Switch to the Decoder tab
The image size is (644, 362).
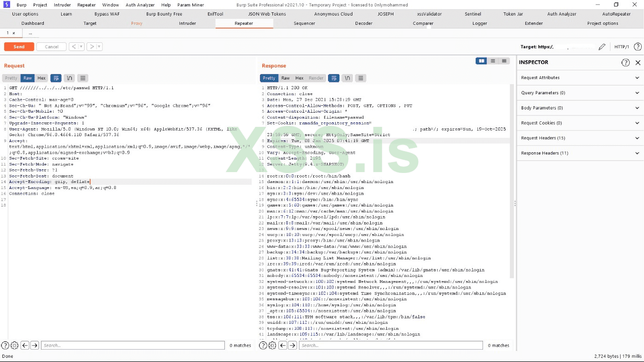coord(363,23)
